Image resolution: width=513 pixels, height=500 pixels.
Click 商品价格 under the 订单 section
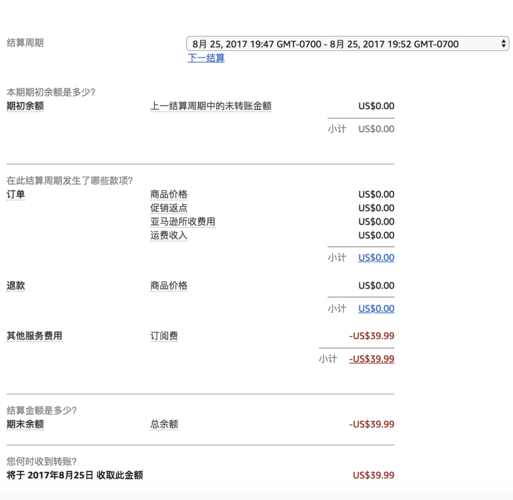(169, 194)
